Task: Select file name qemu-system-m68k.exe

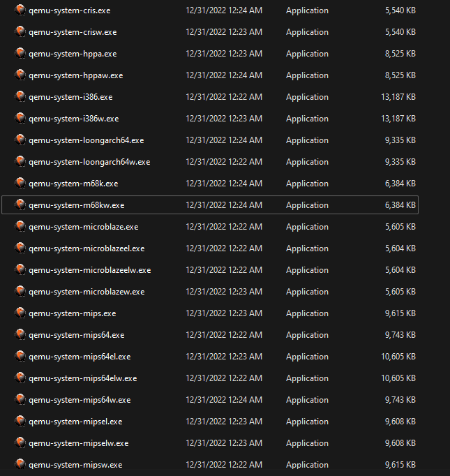Action: (x=73, y=184)
